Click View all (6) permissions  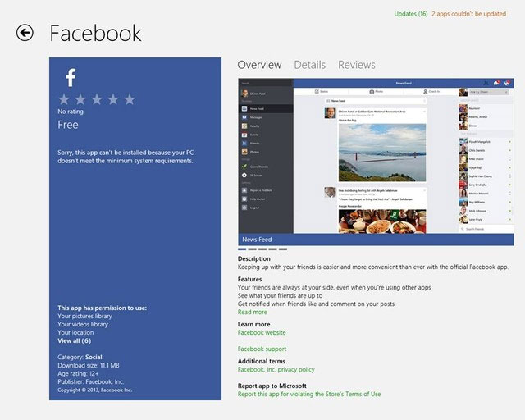[75, 341]
